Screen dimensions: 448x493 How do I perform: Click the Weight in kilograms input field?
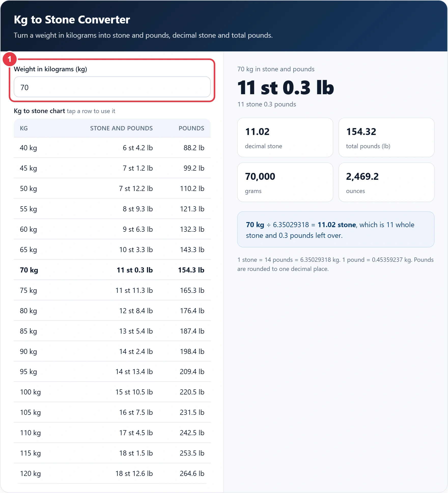pos(112,87)
